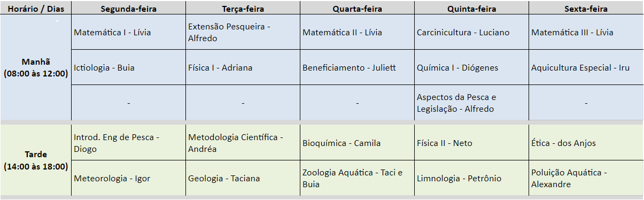The height and width of the screenshot is (200, 644).
Task: Select the Matemática II - Lívia cell
Action: tap(357, 32)
